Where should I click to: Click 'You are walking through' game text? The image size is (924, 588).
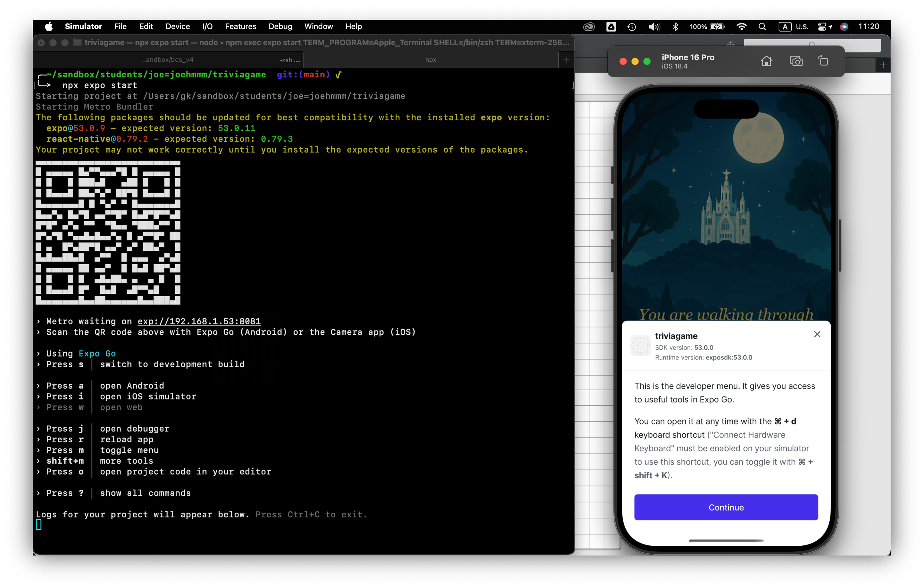click(x=726, y=314)
